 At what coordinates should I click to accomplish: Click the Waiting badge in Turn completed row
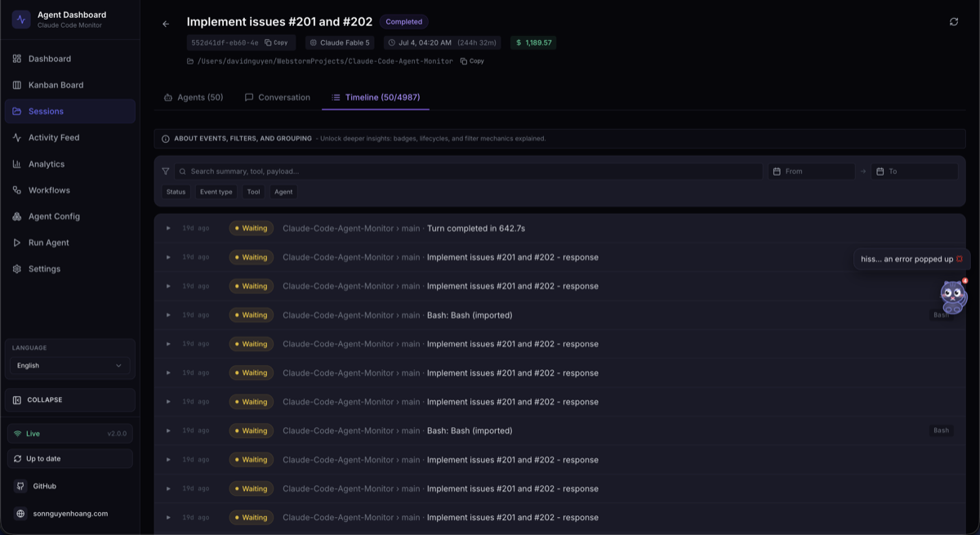pos(251,229)
